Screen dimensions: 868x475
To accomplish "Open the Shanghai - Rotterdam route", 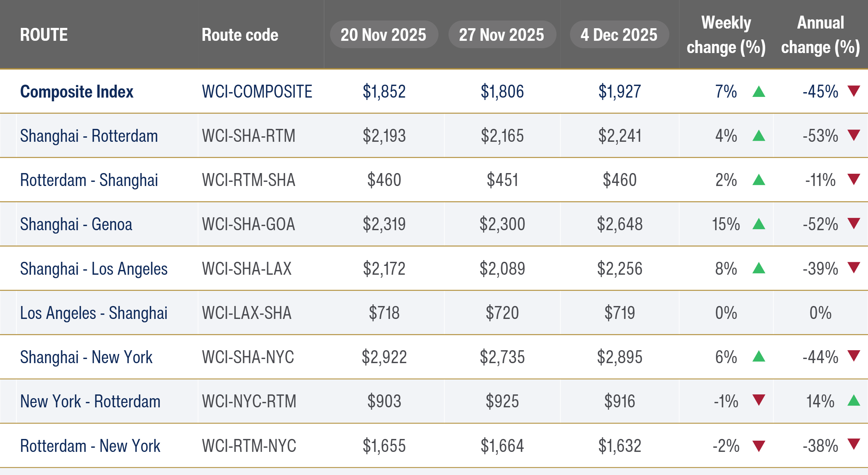I will coord(89,136).
